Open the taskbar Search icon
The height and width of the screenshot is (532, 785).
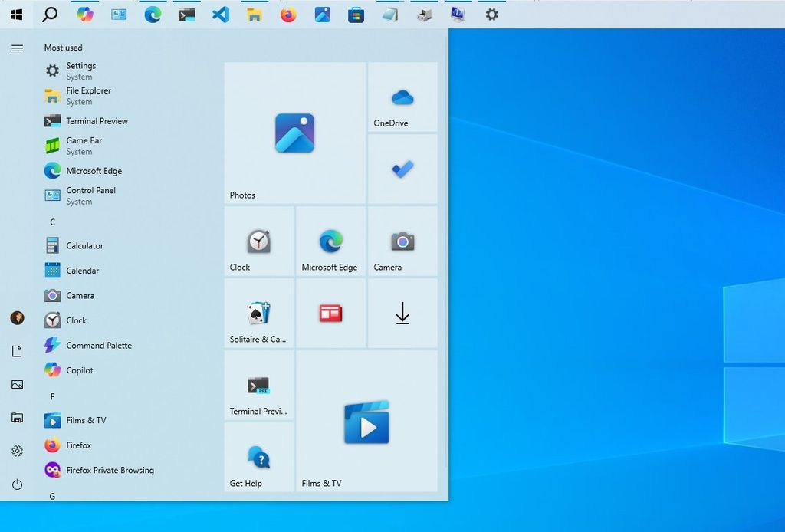point(50,15)
